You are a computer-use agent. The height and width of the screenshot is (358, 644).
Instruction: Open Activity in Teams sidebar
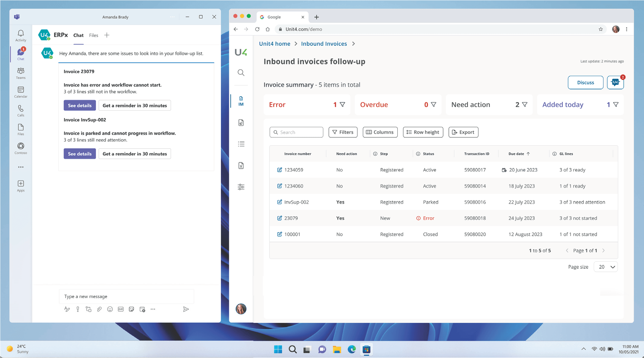pyautogui.click(x=21, y=35)
